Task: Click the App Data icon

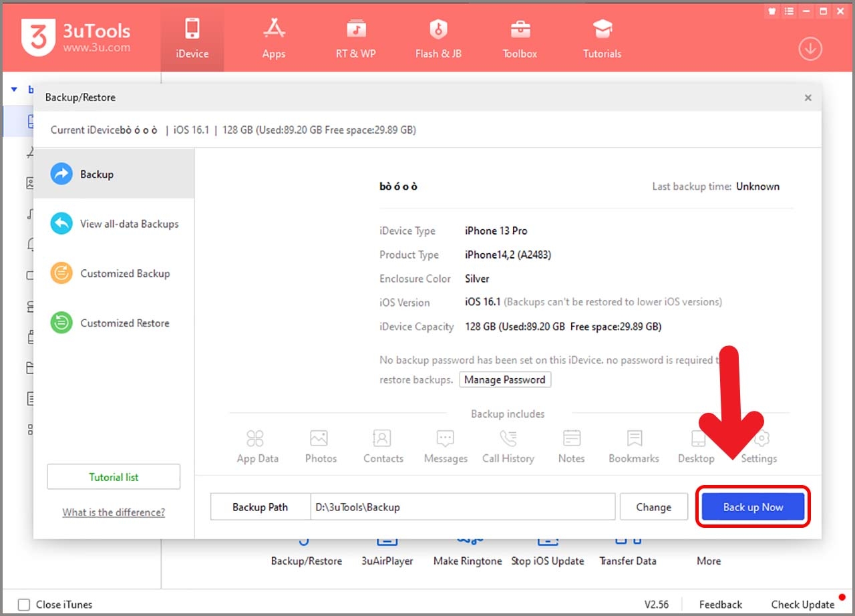Action: [x=255, y=438]
